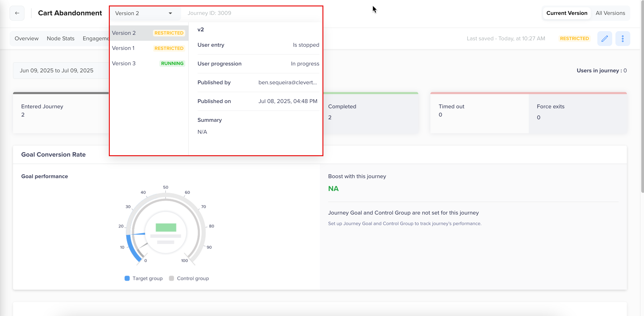Click the pencil edit journey icon

tap(604, 38)
